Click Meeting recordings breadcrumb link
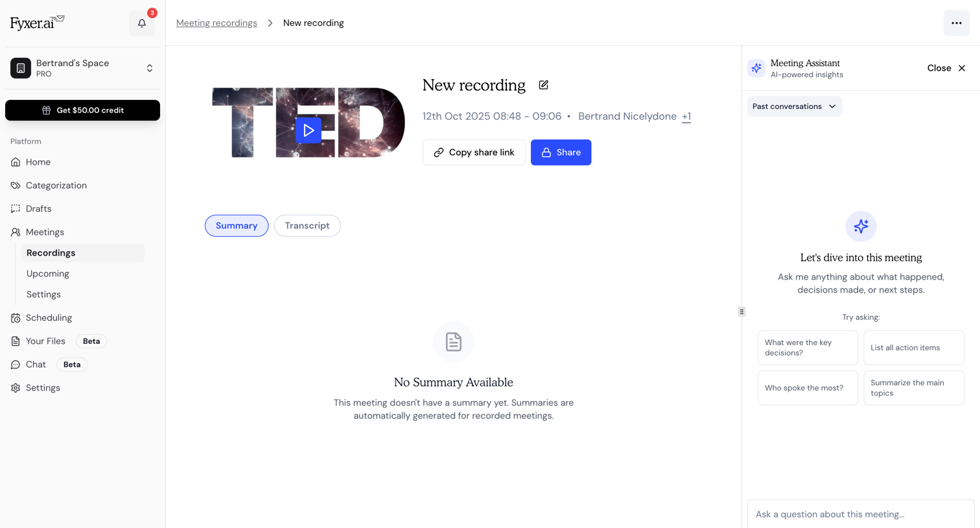This screenshot has height=528, width=980. tap(216, 23)
